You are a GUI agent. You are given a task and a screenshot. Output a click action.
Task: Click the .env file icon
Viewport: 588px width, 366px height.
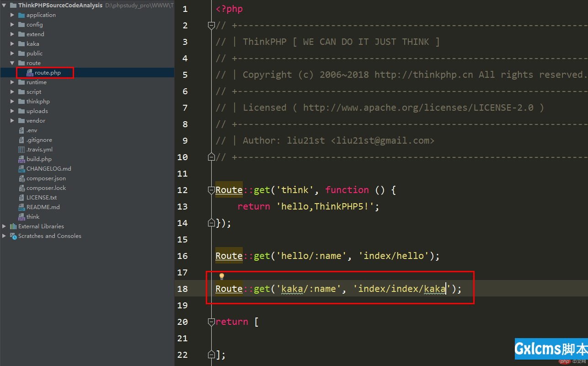[21, 130]
